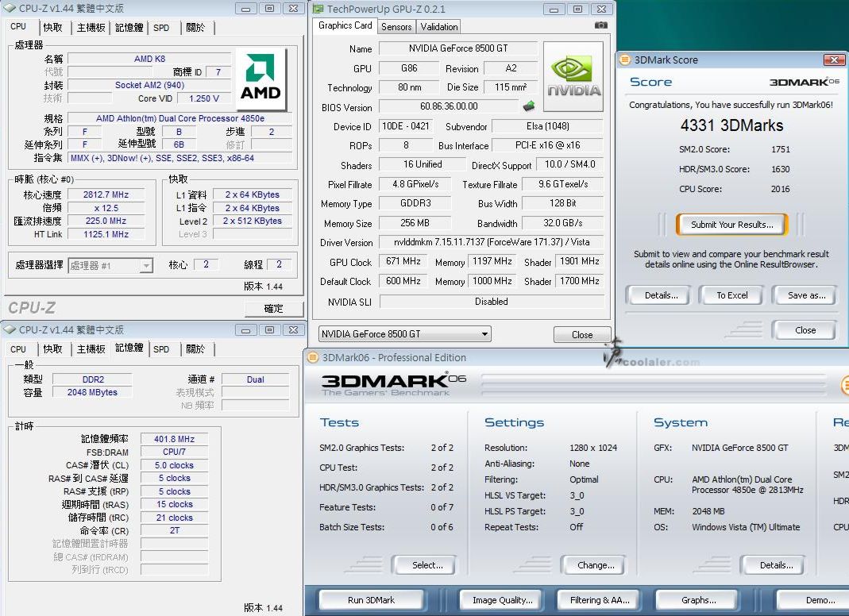The width and height of the screenshot is (849, 616).
Task: Click the HT Link value "1125.1 MHz"
Action: pos(106,234)
